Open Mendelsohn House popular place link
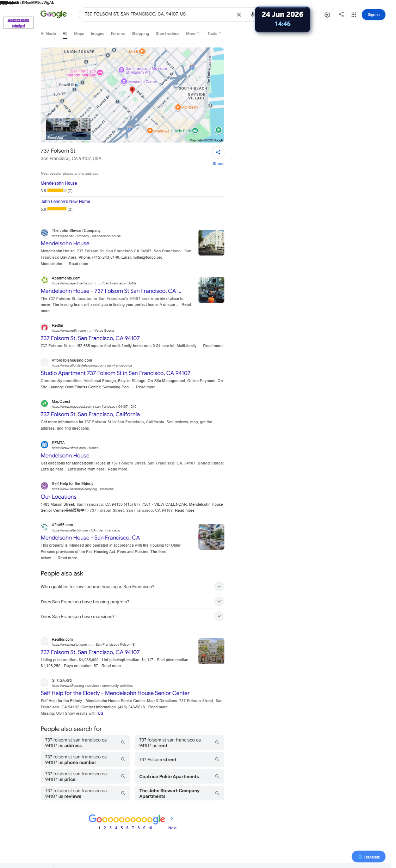396x868 pixels. (59, 183)
